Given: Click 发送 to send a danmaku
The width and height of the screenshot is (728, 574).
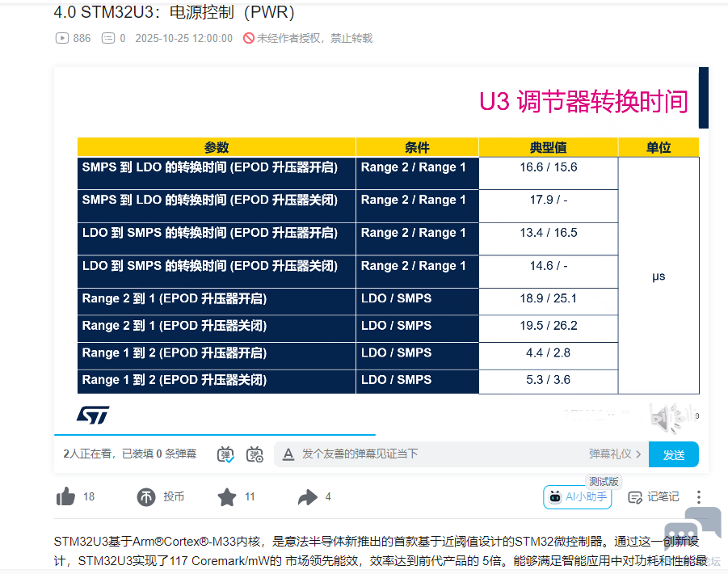Looking at the screenshot, I should click(x=673, y=454).
